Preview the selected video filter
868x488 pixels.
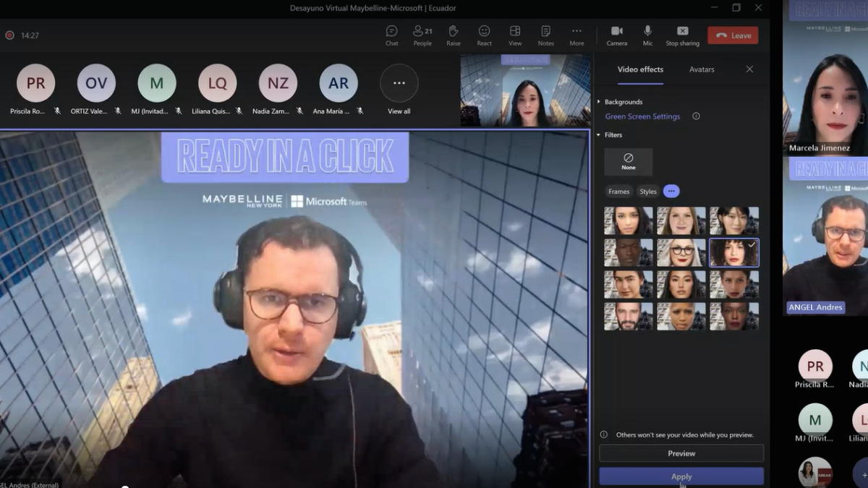click(681, 453)
